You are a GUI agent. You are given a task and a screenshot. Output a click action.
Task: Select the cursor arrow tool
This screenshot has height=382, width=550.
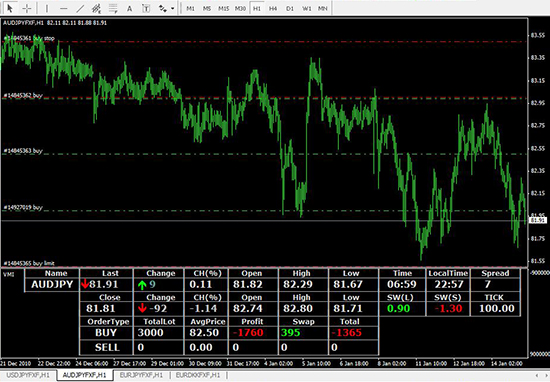pos(10,8)
